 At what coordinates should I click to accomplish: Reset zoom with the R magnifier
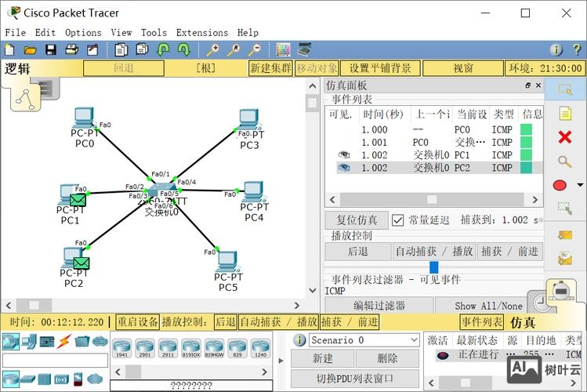click(x=234, y=49)
